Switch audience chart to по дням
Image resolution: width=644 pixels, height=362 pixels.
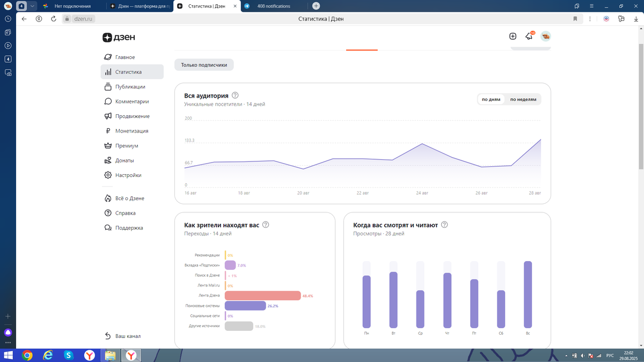click(x=491, y=99)
